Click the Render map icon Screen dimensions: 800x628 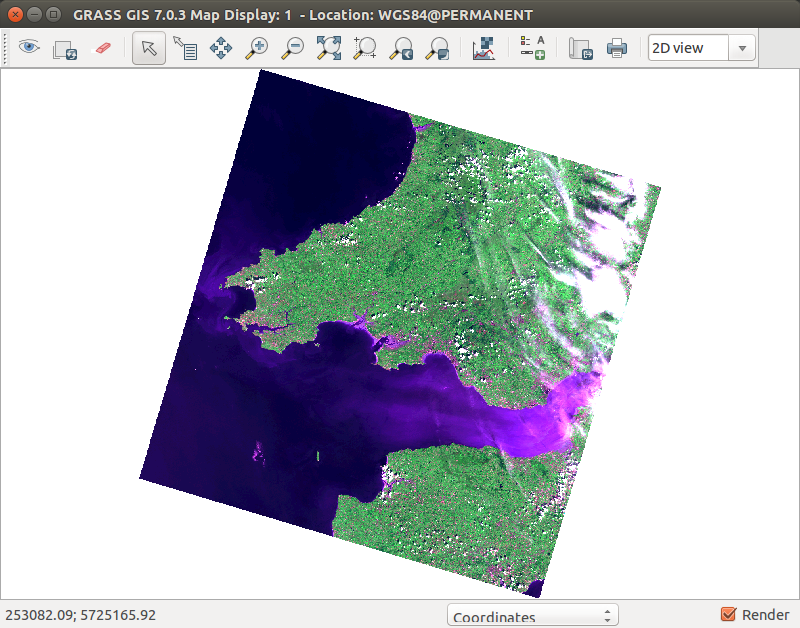coord(65,49)
